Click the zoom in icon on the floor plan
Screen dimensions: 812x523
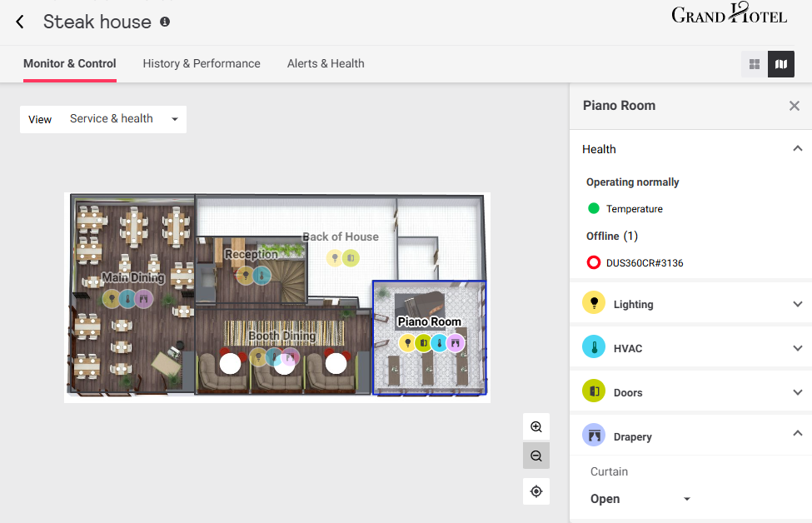[536, 426]
